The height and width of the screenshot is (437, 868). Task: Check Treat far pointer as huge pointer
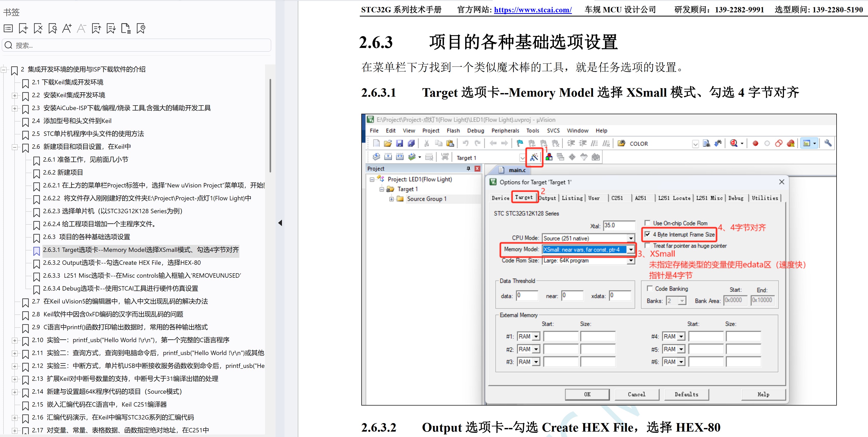coord(647,245)
